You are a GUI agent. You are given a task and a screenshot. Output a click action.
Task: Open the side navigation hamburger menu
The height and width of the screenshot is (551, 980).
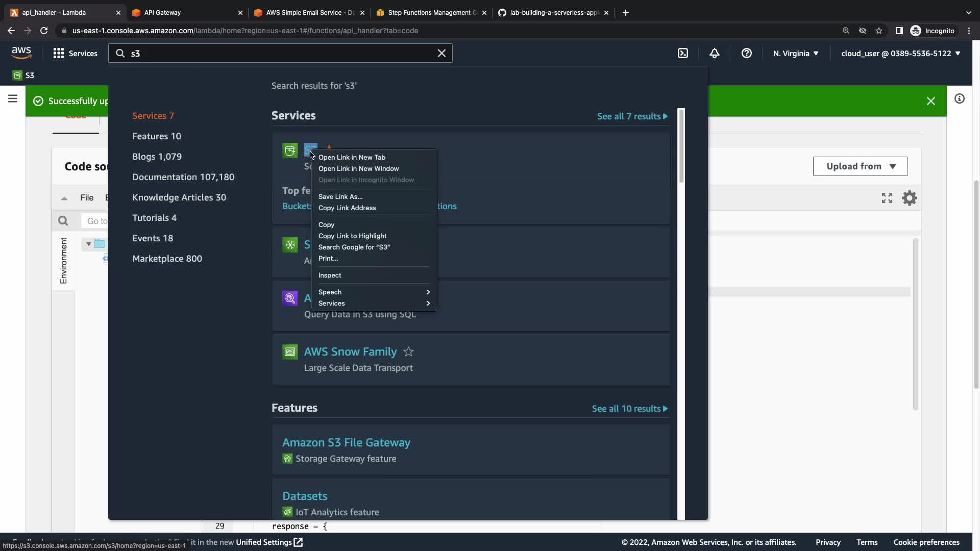(13, 98)
